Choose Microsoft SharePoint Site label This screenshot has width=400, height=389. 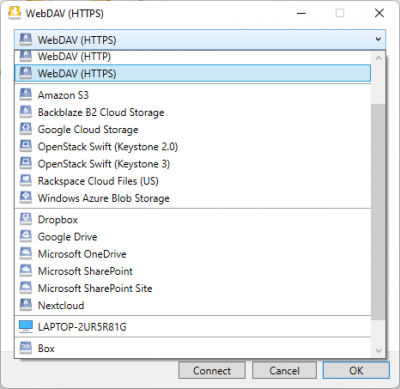pyautogui.click(x=95, y=288)
